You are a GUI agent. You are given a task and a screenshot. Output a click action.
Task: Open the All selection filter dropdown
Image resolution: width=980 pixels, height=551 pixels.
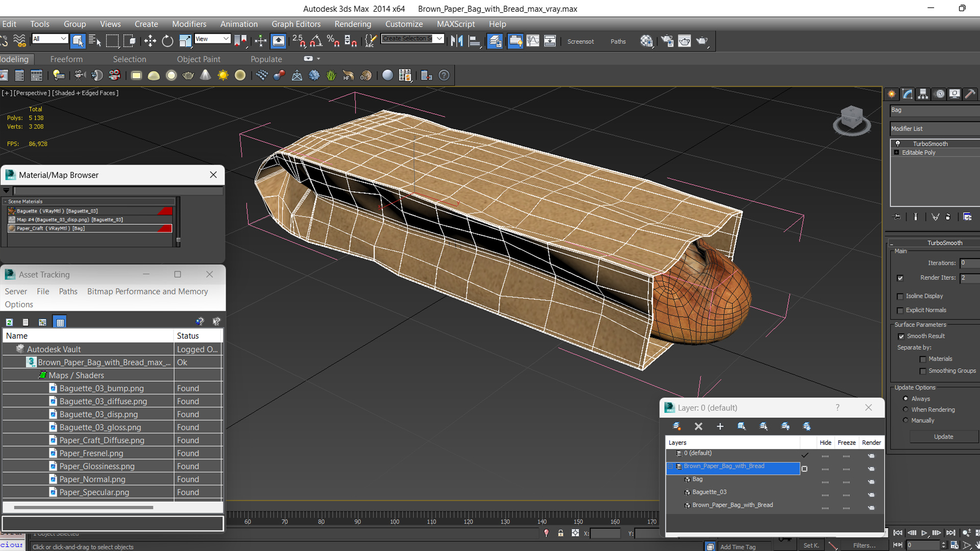point(50,39)
